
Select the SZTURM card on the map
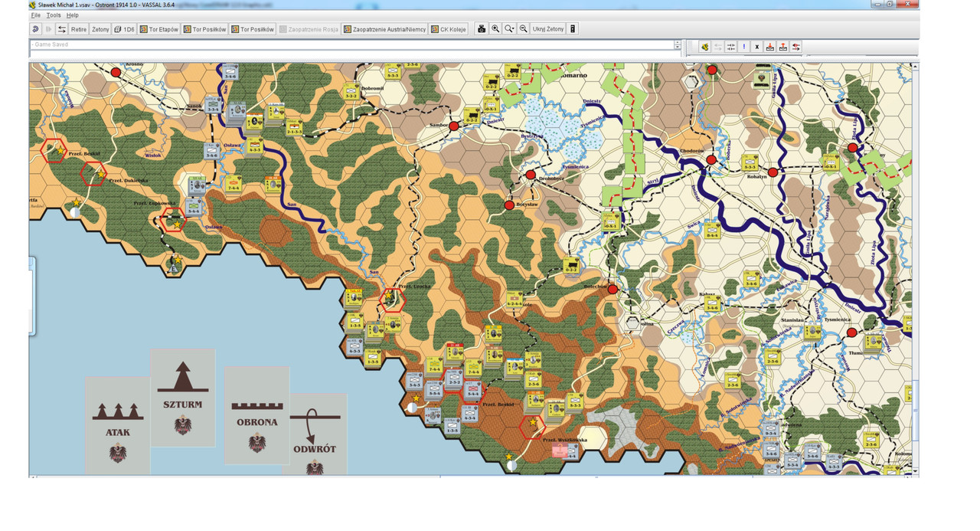pyautogui.click(x=182, y=398)
